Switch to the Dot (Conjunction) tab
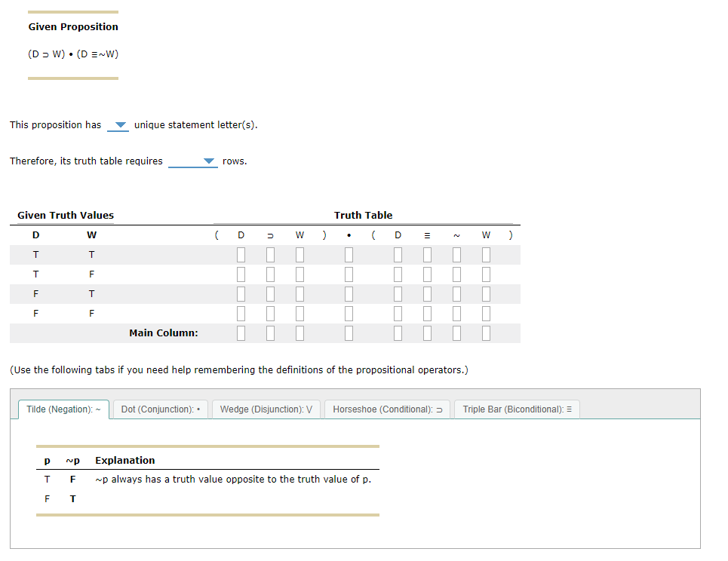This screenshot has height=561, width=728. (x=160, y=409)
